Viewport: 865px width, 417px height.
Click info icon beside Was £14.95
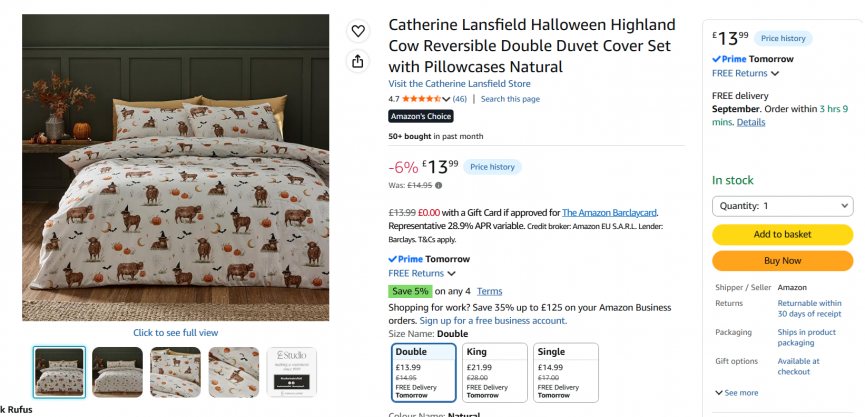pyautogui.click(x=439, y=185)
